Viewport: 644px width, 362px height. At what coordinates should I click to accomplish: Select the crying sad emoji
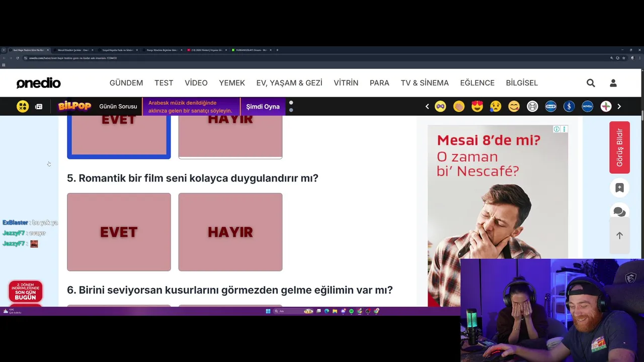496,107
